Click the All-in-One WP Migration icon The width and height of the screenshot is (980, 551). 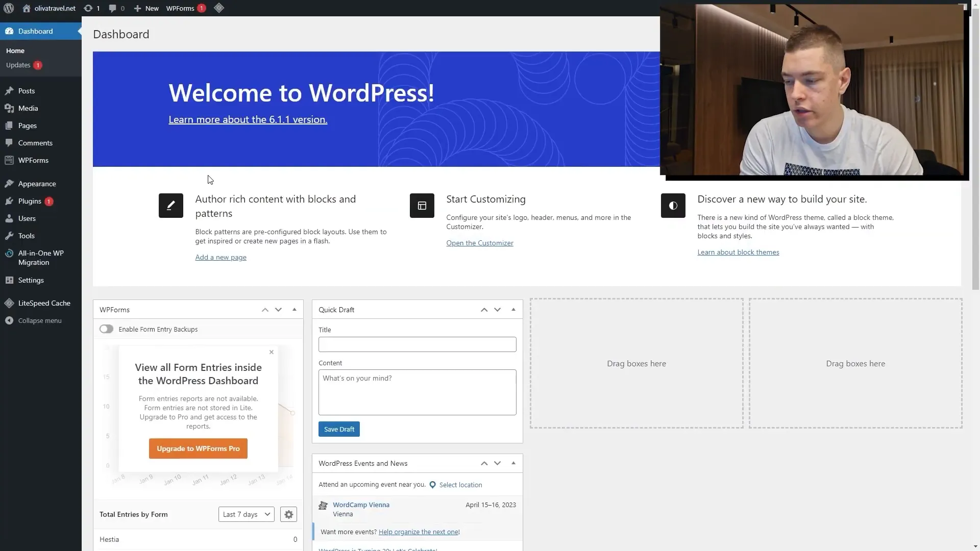9,253
